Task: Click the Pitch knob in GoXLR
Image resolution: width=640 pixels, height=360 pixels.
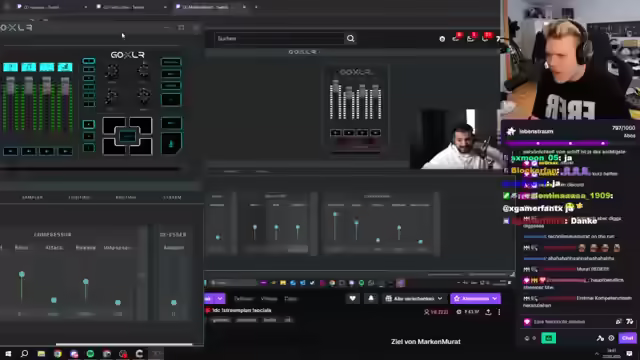Action: [143, 71]
